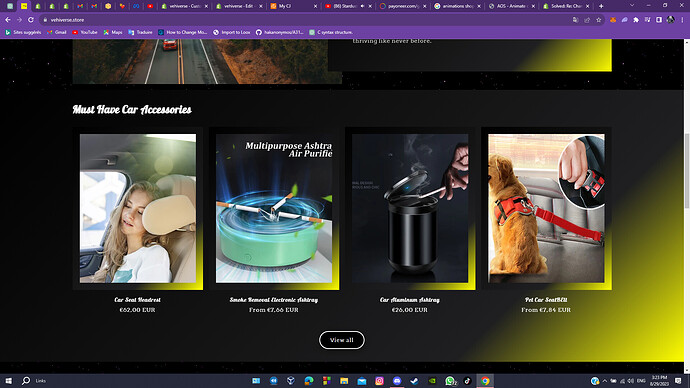This screenshot has height=388, width=690.
Task: Open the Smoke Removal Electronic Ashtray image
Action: tap(274, 208)
